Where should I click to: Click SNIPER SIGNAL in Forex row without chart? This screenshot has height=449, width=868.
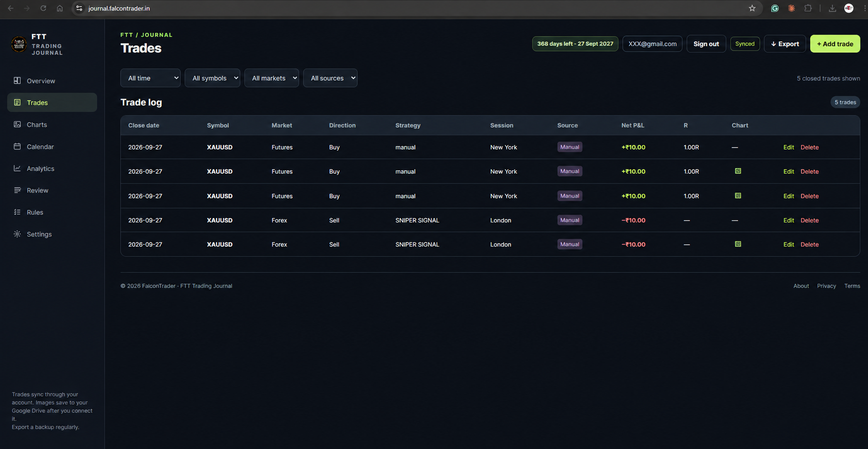coord(417,220)
